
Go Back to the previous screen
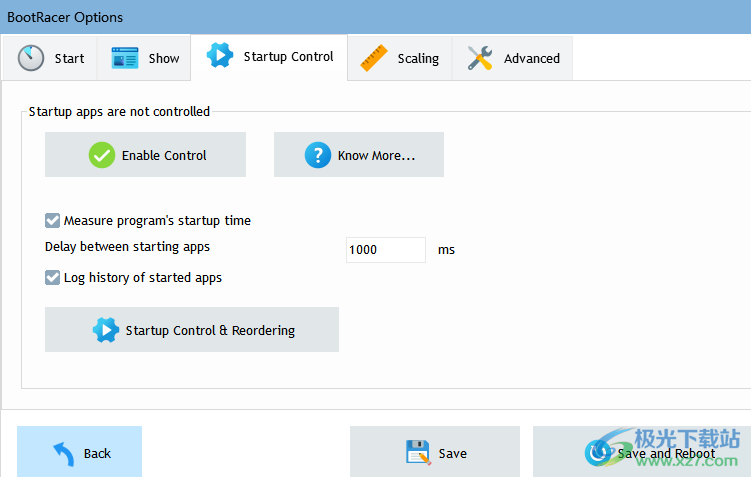click(80, 452)
